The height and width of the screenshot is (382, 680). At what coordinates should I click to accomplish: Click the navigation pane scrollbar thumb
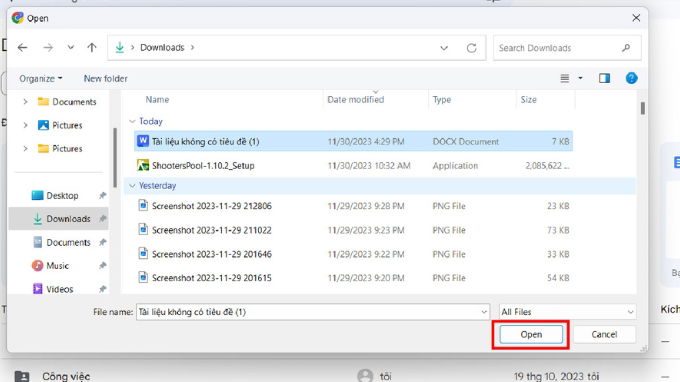pyautogui.click(x=115, y=157)
